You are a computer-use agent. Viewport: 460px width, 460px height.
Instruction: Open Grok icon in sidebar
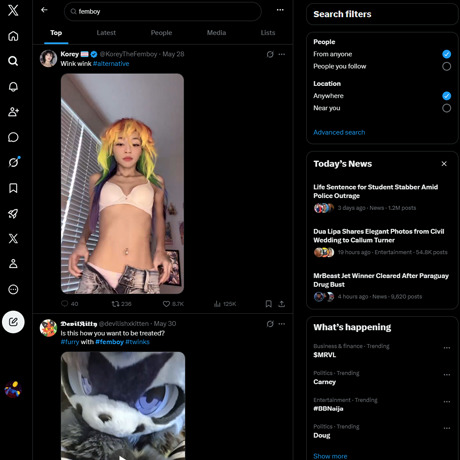coord(14,162)
